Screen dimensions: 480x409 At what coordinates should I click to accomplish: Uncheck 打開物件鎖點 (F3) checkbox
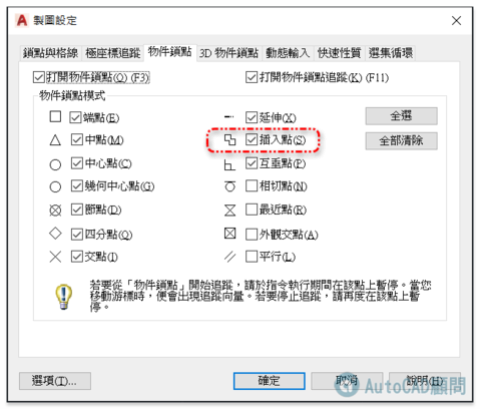point(39,77)
